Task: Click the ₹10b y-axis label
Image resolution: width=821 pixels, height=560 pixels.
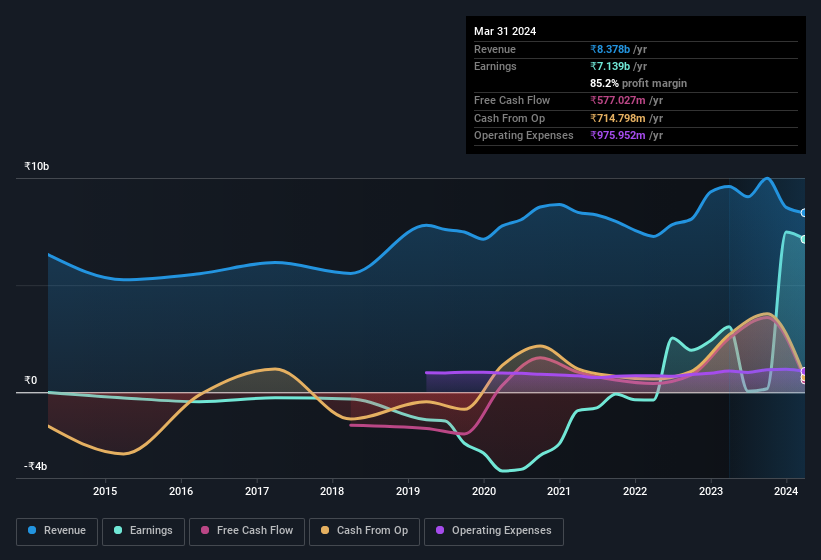Action: [37, 166]
